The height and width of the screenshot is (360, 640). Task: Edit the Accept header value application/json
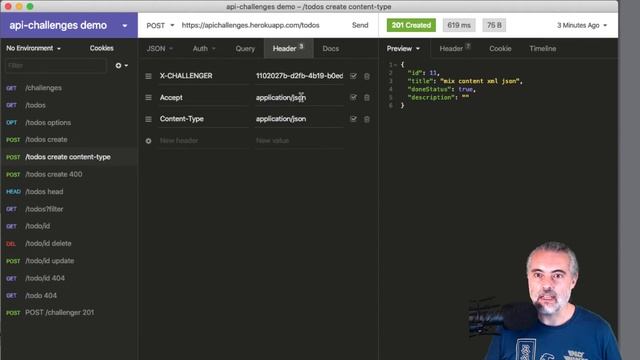299,98
